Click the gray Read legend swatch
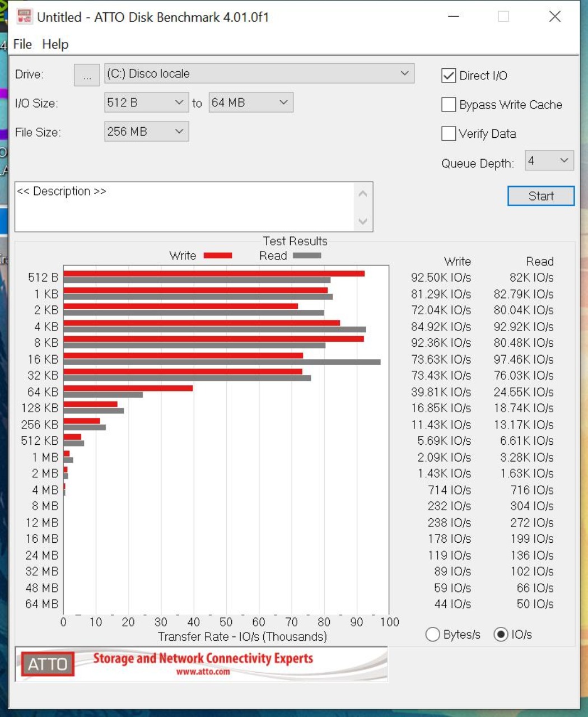The image size is (588, 717). pyautogui.click(x=307, y=256)
